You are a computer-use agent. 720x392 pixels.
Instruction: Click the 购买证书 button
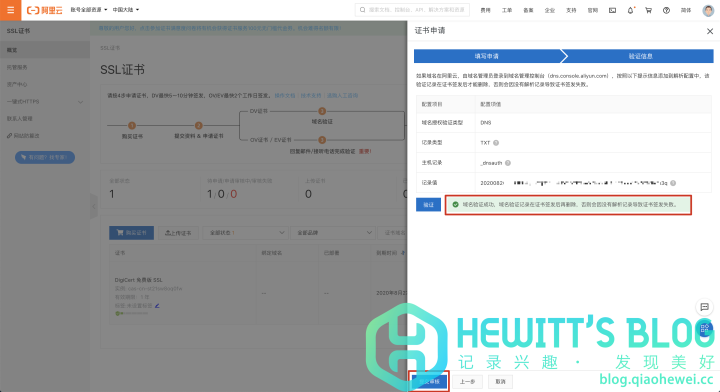tap(131, 233)
